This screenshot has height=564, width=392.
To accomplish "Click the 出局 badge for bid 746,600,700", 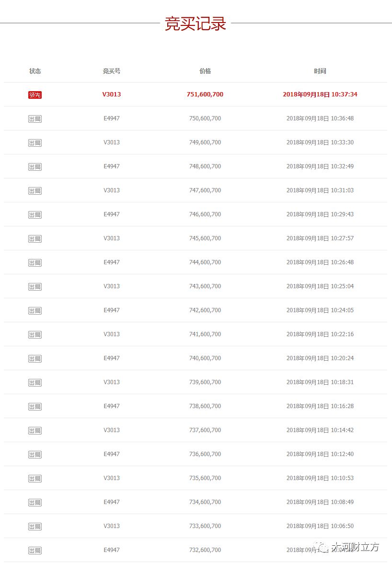I will (x=35, y=215).
